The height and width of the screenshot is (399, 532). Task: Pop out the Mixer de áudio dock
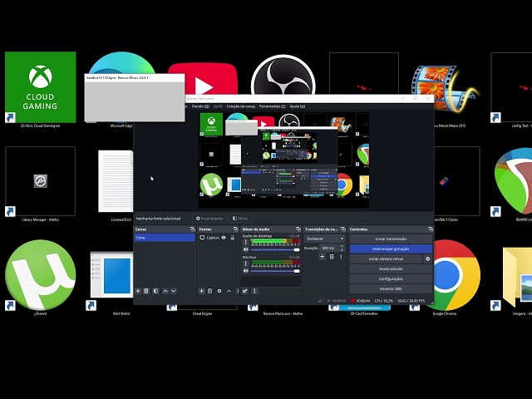coord(298,229)
